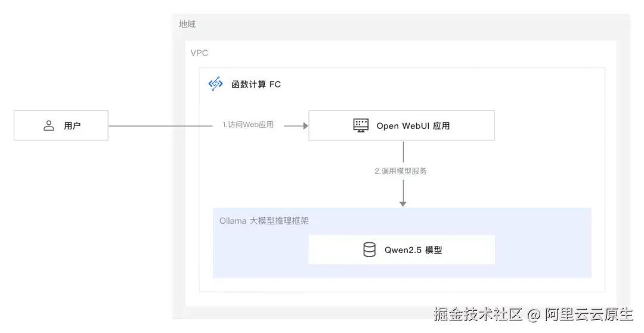The width and height of the screenshot is (644, 333).
Task: Click the Ollama 大模型推理框架 label
Action: tap(264, 221)
